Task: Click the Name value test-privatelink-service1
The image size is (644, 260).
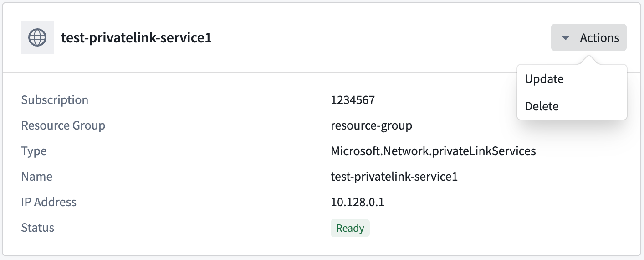Action: [x=394, y=177]
